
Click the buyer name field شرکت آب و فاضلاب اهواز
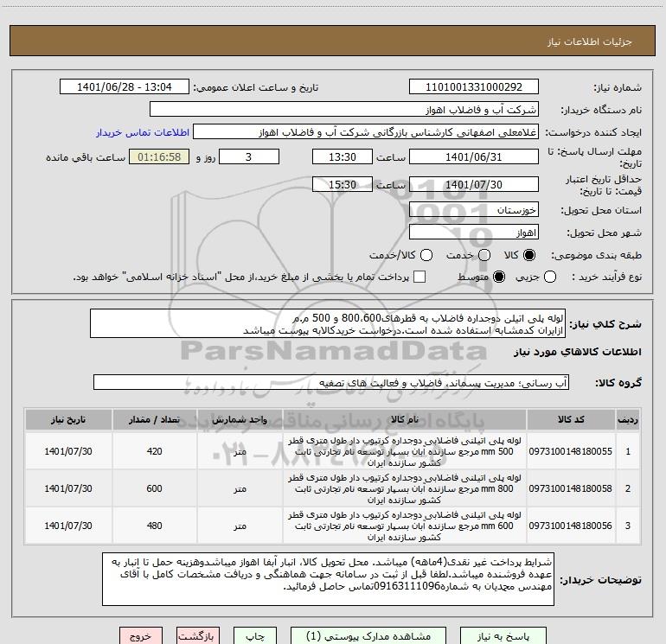(344, 110)
